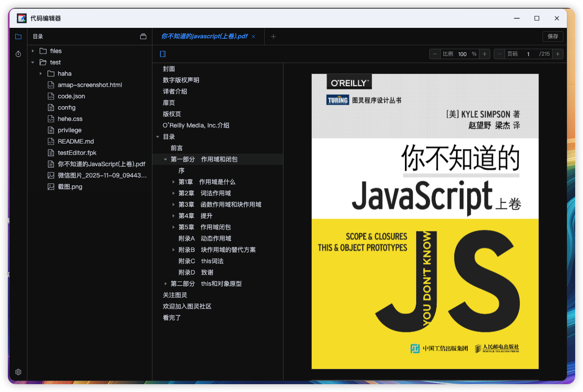Image resolution: width=583 pixels, height=392 pixels.
Task: Open settings gear icon at bottom
Action: tap(18, 372)
